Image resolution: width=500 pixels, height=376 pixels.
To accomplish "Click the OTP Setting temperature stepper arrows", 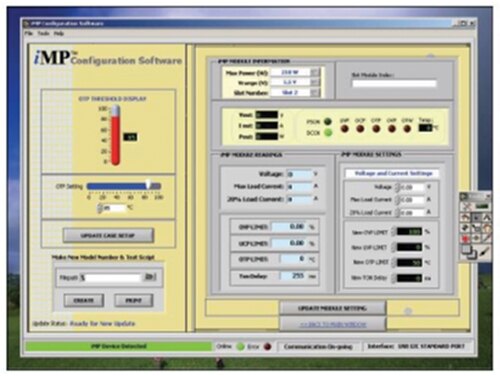I will pyautogui.click(x=99, y=208).
